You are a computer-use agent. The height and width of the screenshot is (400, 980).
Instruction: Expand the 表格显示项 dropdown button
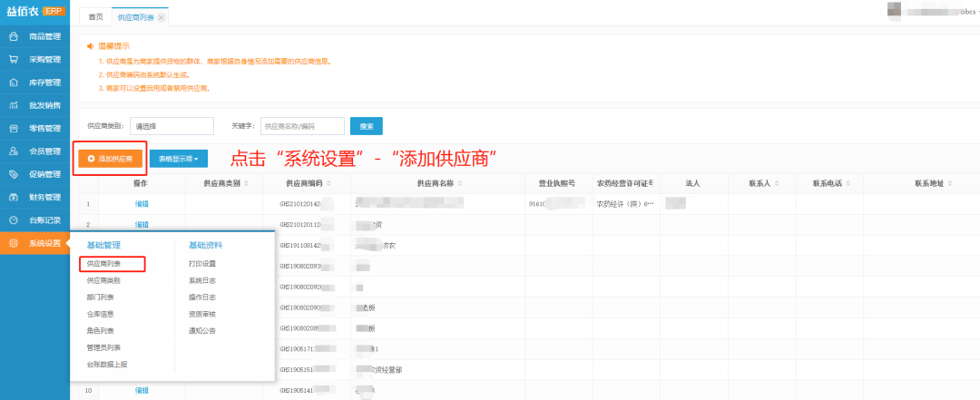[x=179, y=159]
